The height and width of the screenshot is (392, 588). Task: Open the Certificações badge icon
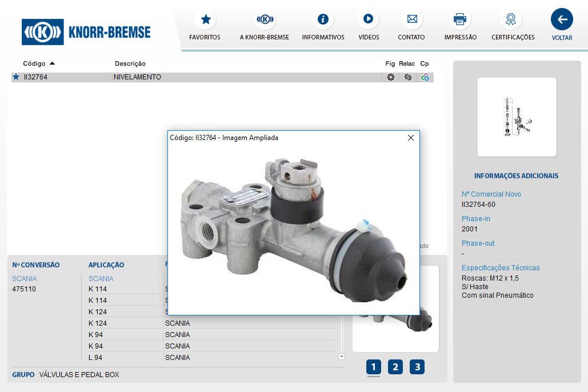(x=510, y=19)
